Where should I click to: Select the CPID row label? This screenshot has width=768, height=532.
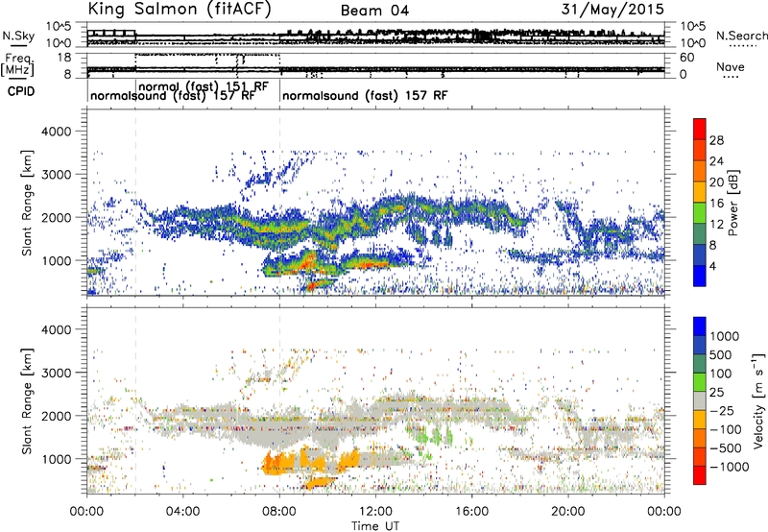coord(21,91)
